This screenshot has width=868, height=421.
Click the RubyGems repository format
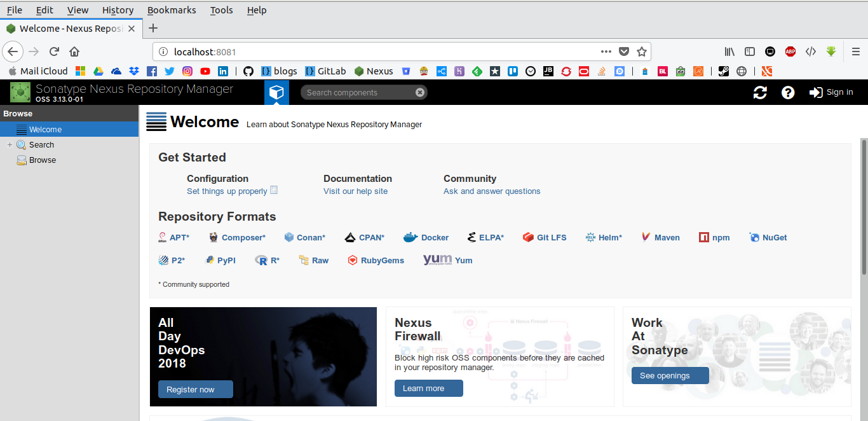(376, 261)
